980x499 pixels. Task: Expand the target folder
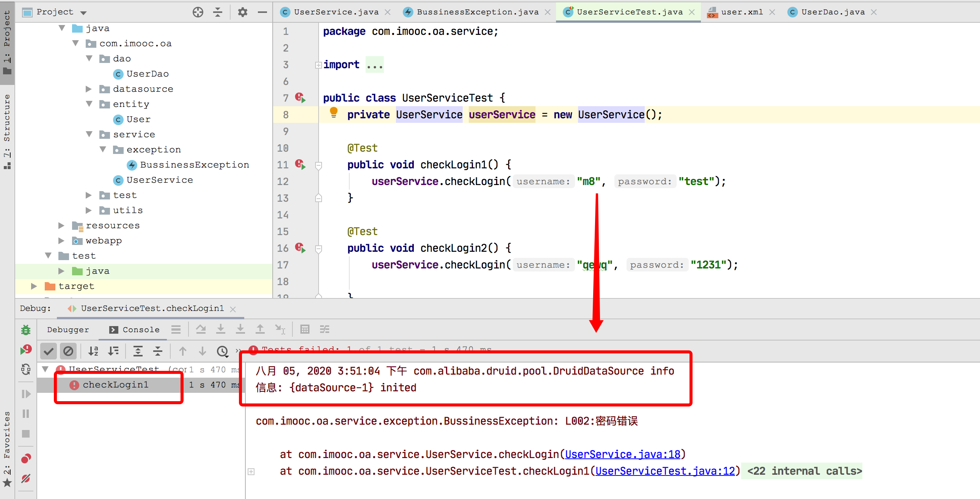tap(34, 286)
